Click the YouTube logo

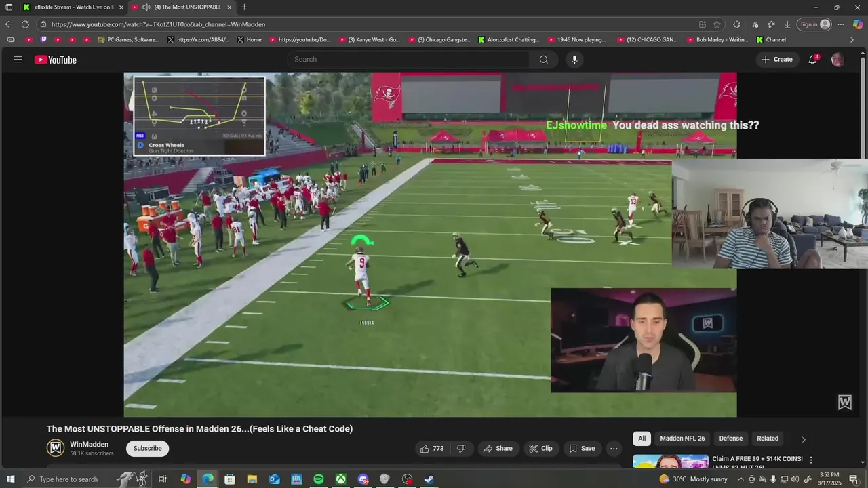(x=56, y=60)
